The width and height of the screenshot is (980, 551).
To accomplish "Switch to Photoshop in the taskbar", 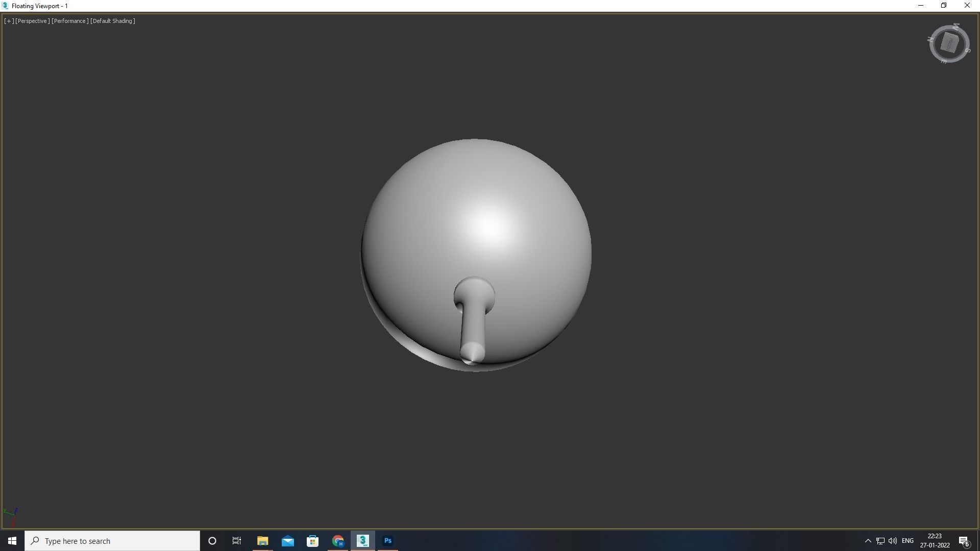I will (388, 541).
